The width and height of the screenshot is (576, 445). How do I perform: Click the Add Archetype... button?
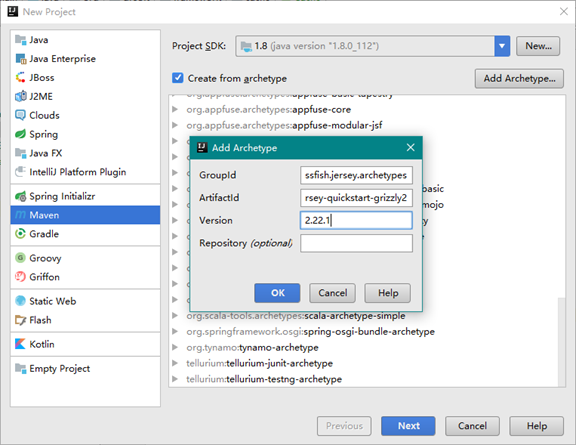(519, 78)
